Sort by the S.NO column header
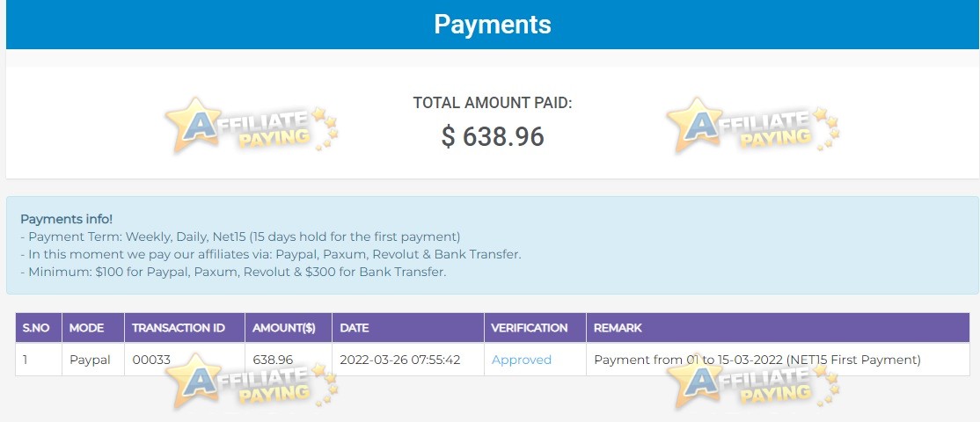 click(36, 328)
